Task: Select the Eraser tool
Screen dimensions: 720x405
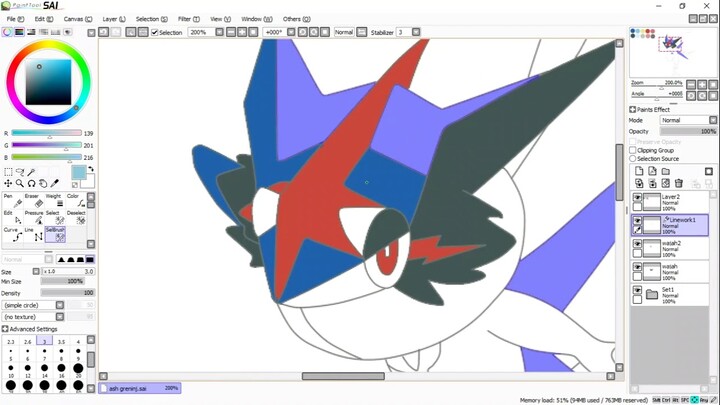Action: pyautogui.click(x=34, y=201)
